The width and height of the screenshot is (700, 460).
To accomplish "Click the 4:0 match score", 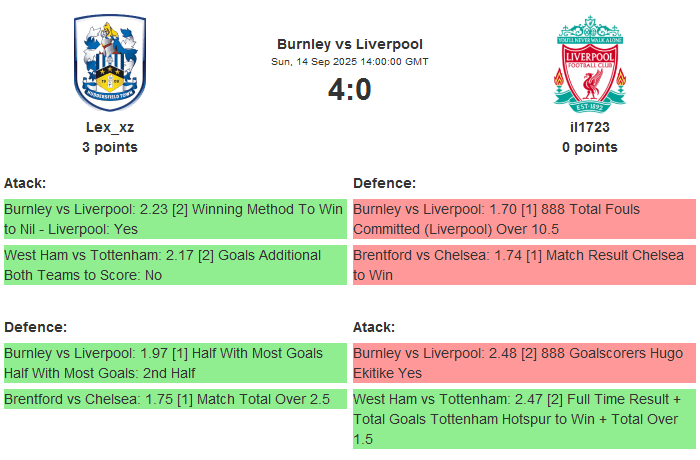I will (350, 90).
